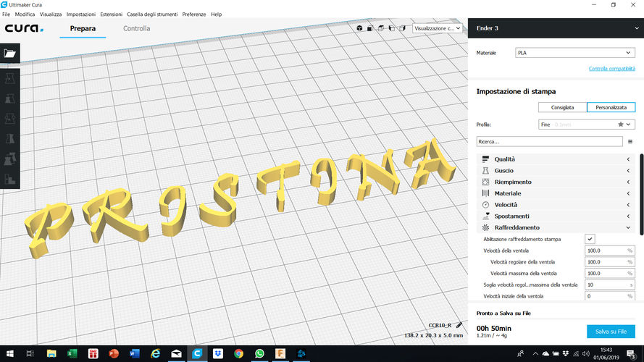Open the Modifica menu
Screen dimensions: 644x362
tap(25, 14)
